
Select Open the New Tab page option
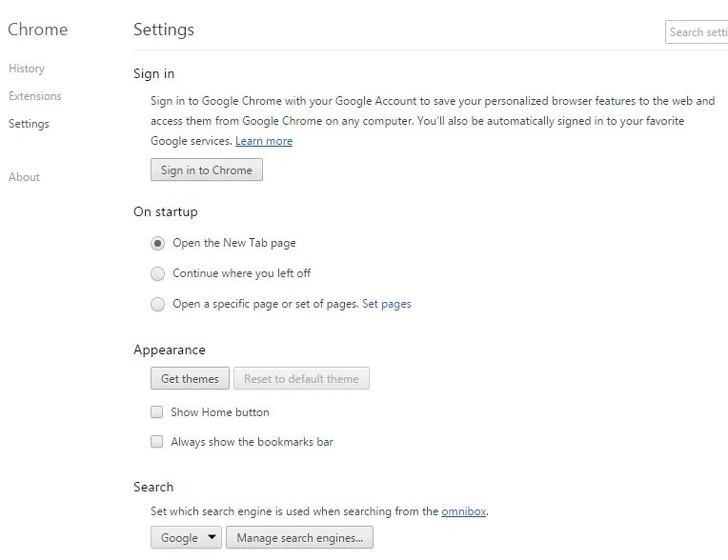tap(158, 243)
